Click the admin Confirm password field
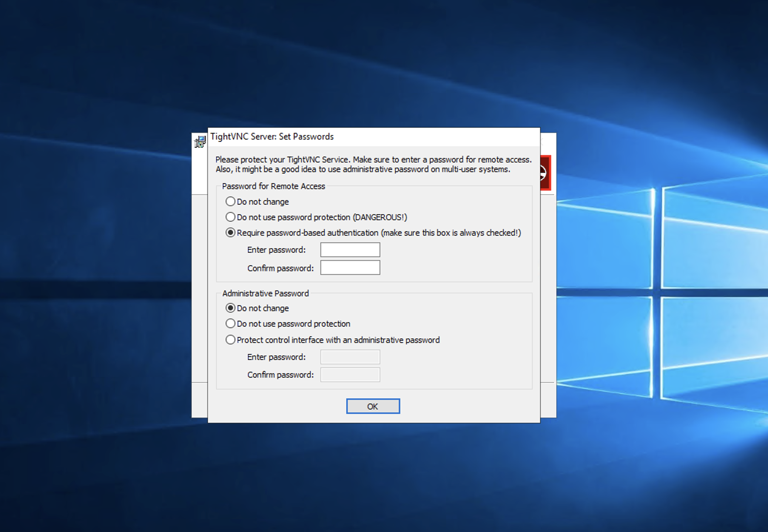The width and height of the screenshot is (768, 532). (x=350, y=374)
